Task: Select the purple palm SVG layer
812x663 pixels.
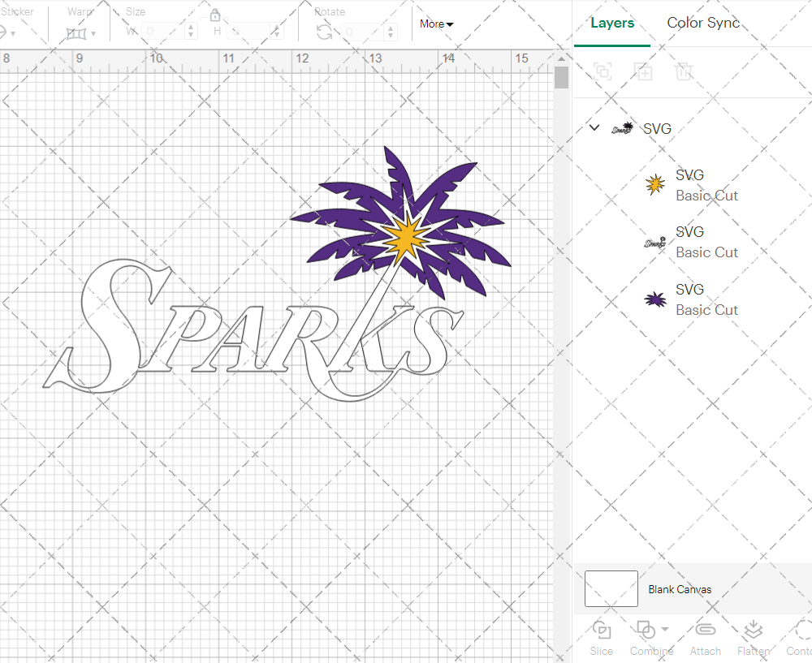Action: point(690,299)
